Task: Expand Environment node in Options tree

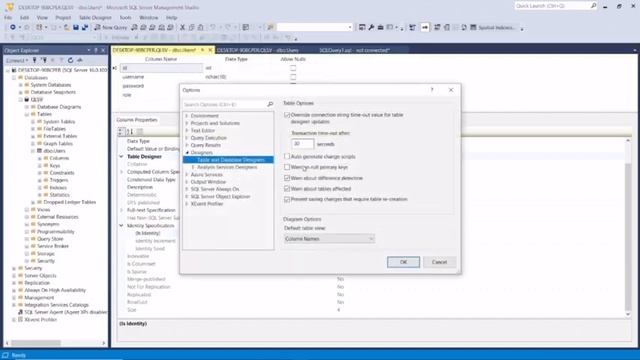Action: [x=187, y=116]
